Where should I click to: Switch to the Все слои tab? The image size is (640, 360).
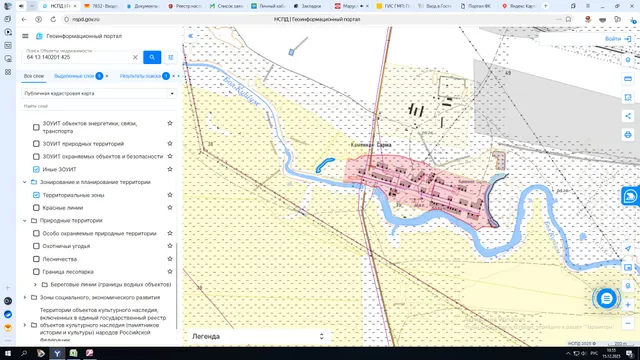pyautogui.click(x=33, y=76)
